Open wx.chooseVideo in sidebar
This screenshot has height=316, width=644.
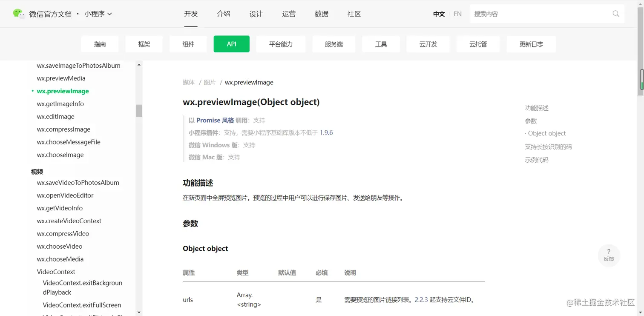coord(60,247)
